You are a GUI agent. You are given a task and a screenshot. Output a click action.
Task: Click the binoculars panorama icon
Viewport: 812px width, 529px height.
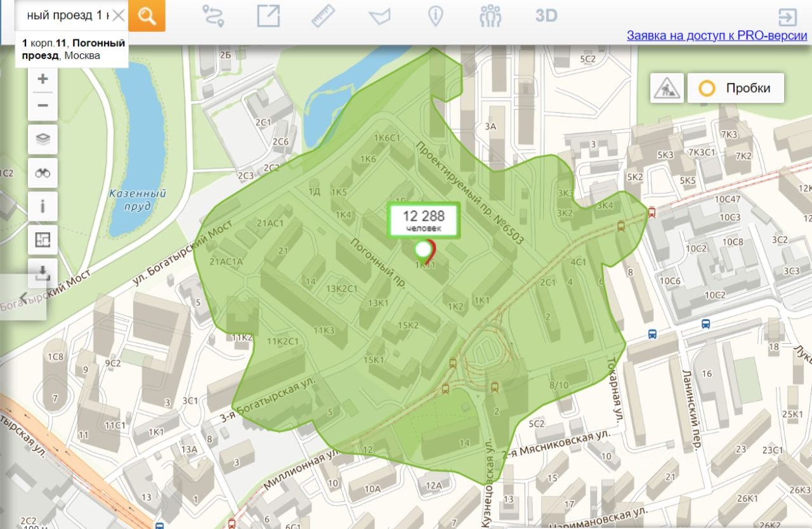pos(43,173)
